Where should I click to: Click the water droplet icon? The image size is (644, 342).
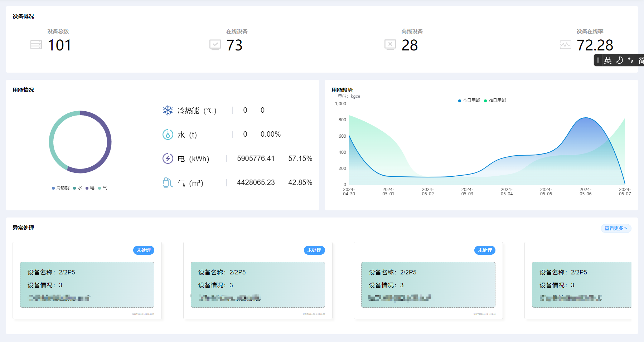pyautogui.click(x=168, y=135)
